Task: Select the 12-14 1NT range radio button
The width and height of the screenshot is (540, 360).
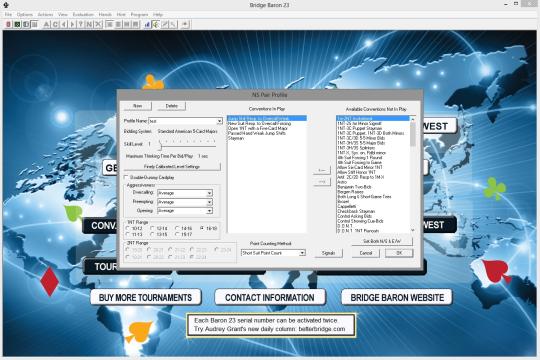Action: click(x=152, y=228)
